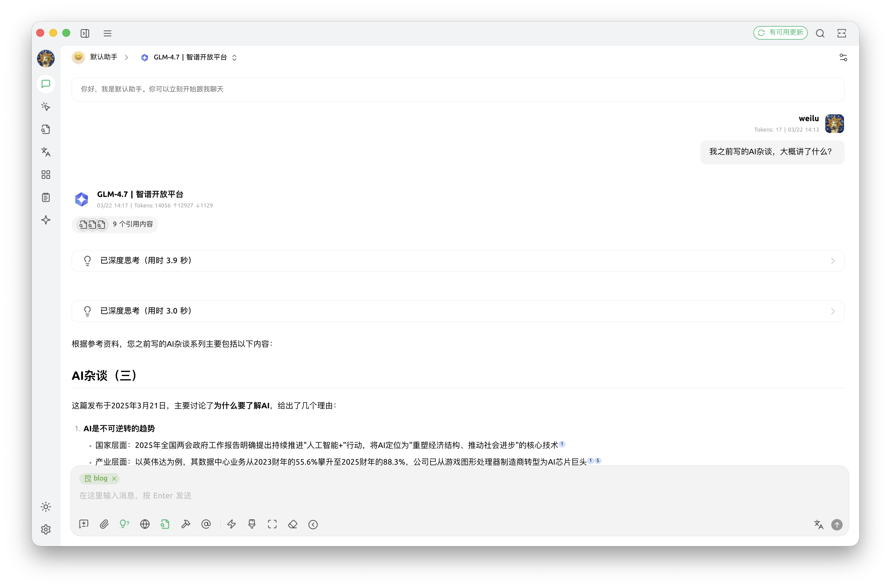
Task: Click the user avatar atop the sidebar
Action: (x=46, y=59)
